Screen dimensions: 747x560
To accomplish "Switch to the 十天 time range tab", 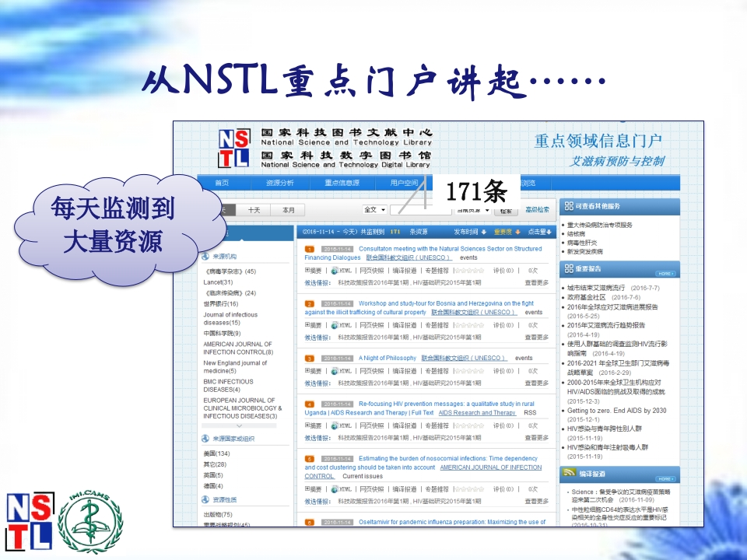I will point(254,210).
